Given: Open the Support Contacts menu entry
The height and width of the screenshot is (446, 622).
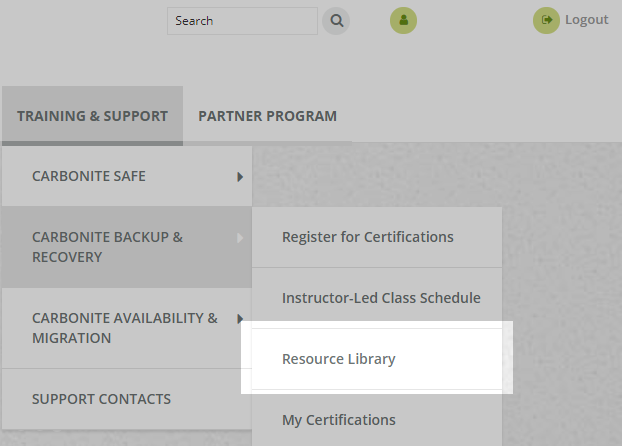Looking at the screenshot, I should (101, 399).
